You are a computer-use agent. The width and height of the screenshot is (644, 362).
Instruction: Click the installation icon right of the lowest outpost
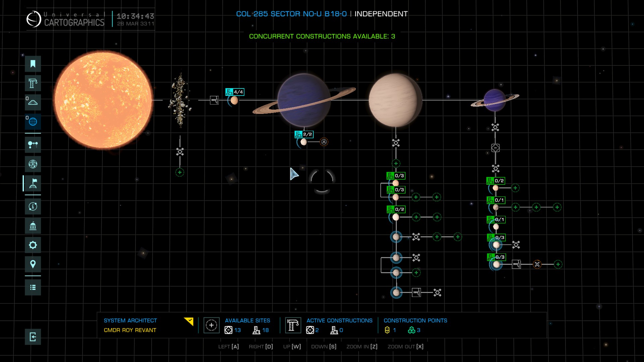(x=437, y=293)
